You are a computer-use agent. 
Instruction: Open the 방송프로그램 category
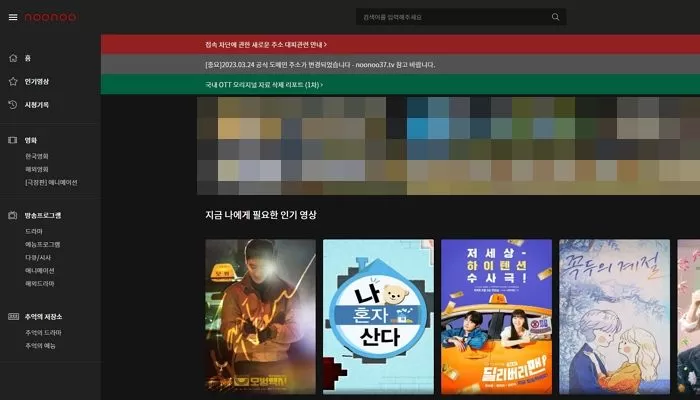[x=43, y=215]
